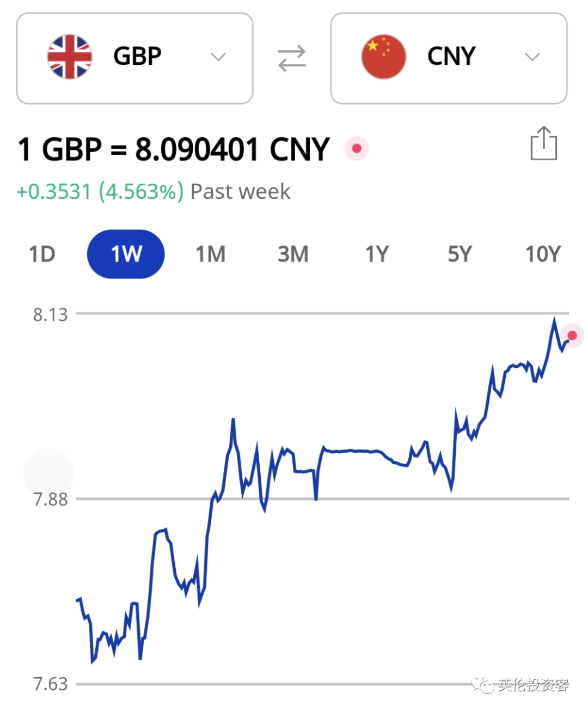Tap the chart peak near 8.13
The height and width of the screenshot is (711, 588).
coord(554,319)
